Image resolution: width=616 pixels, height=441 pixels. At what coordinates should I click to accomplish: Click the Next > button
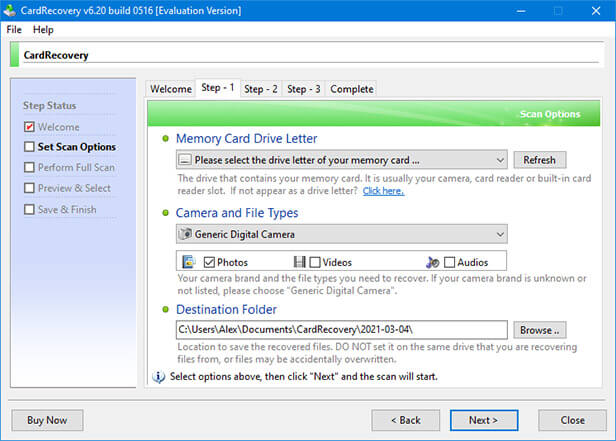pos(484,420)
